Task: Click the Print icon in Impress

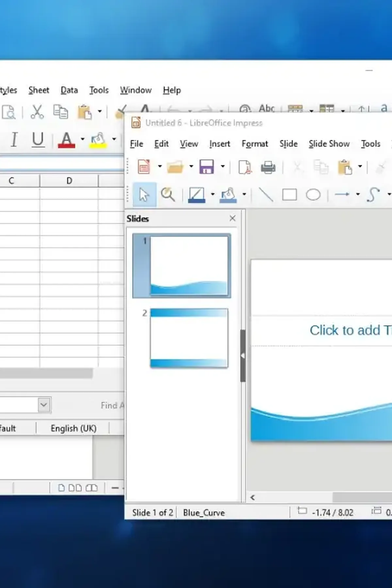Action: tap(268, 167)
